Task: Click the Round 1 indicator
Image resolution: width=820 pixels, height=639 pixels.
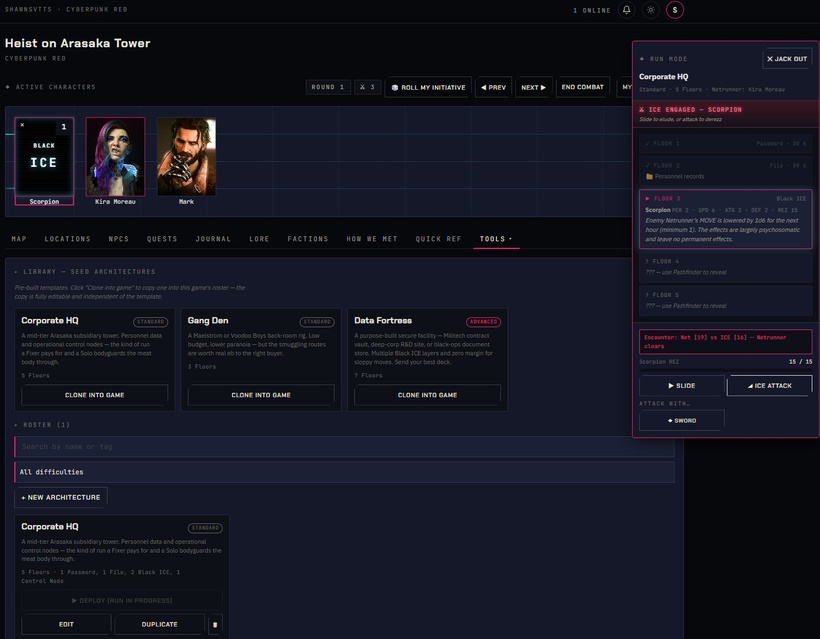Action: pos(328,87)
